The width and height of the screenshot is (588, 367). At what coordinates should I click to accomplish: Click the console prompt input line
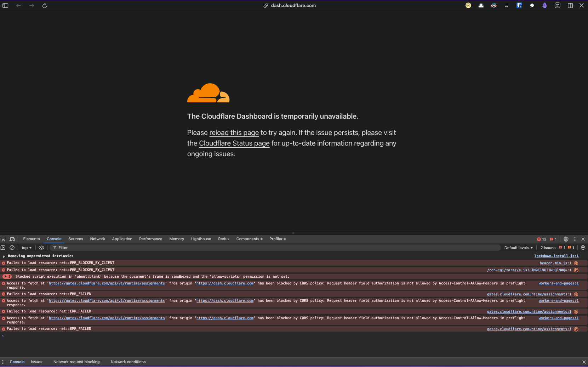pyautogui.click(x=294, y=336)
